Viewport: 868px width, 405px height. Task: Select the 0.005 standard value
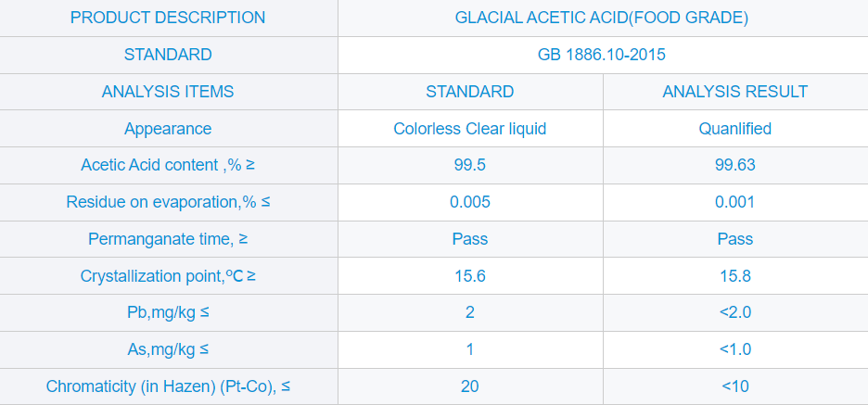470,202
